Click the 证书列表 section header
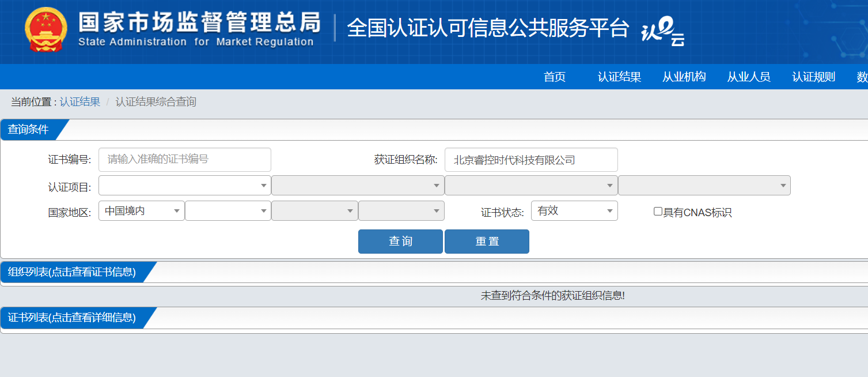Screen dimensions: 868x377 click(x=72, y=318)
